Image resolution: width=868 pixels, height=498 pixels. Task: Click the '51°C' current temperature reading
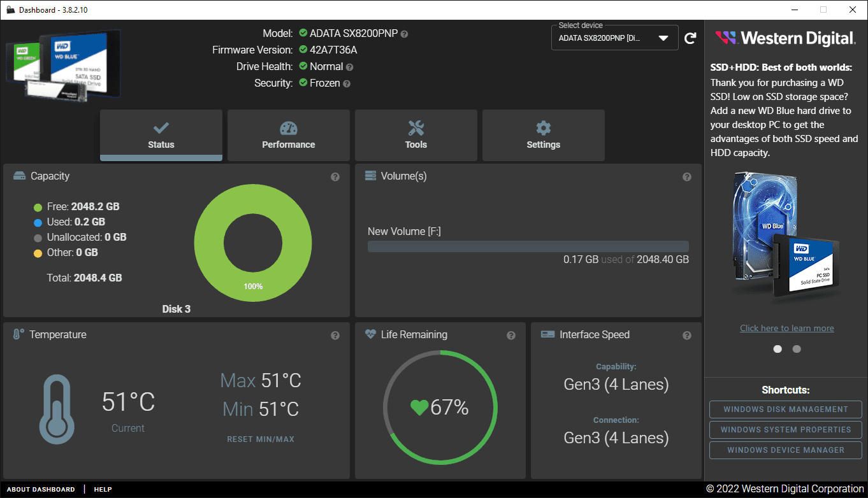128,402
